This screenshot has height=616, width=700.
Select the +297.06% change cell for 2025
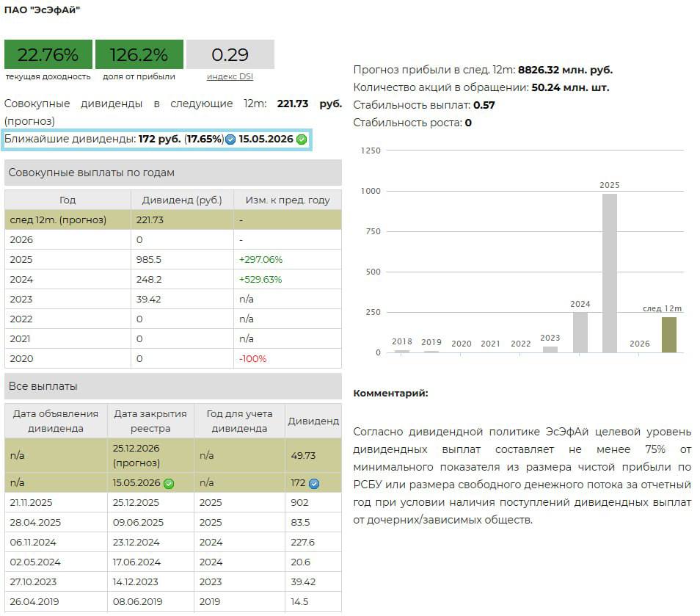point(260,260)
